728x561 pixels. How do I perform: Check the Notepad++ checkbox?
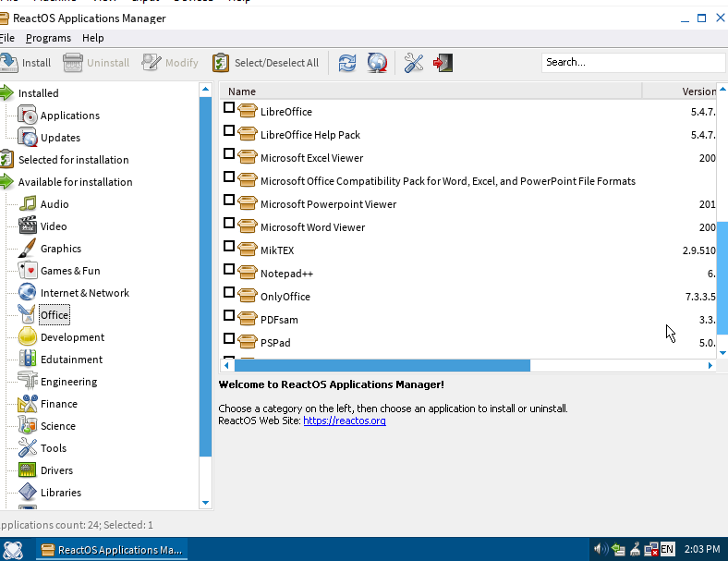(x=229, y=269)
